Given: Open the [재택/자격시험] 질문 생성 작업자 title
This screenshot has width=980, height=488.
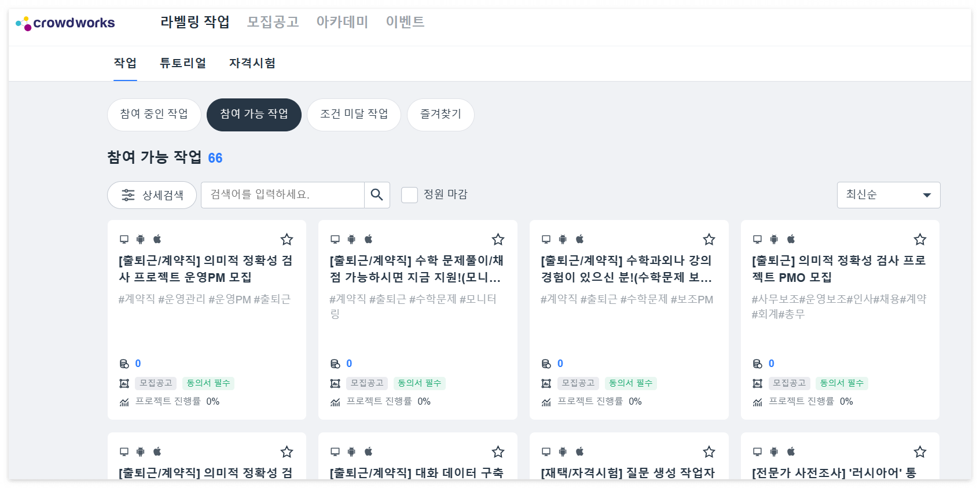Looking at the screenshot, I should (628, 473).
